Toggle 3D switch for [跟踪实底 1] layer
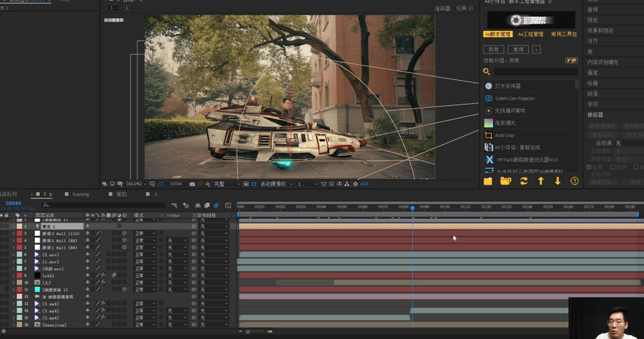Image resolution: width=644 pixels, height=339 pixels. point(124,289)
